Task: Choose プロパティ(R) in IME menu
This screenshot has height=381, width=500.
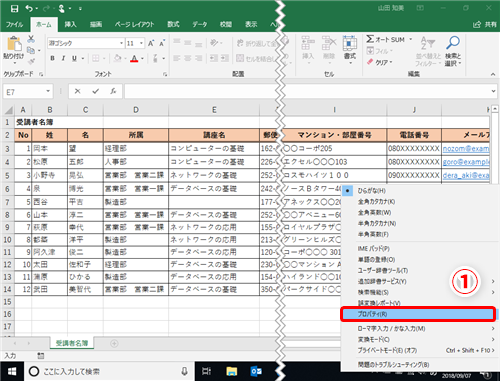Action: pyautogui.click(x=418, y=314)
